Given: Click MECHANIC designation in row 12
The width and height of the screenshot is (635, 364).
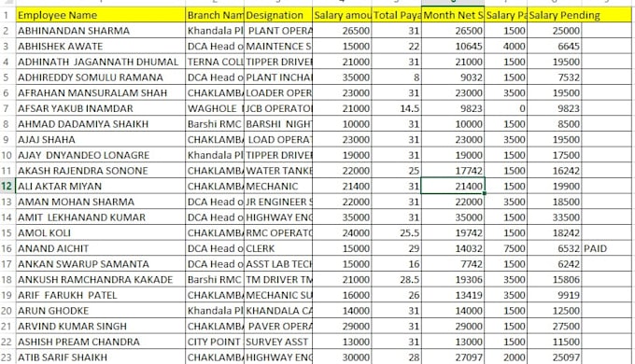Looking at the screenshot, I should tap(278, 187).
